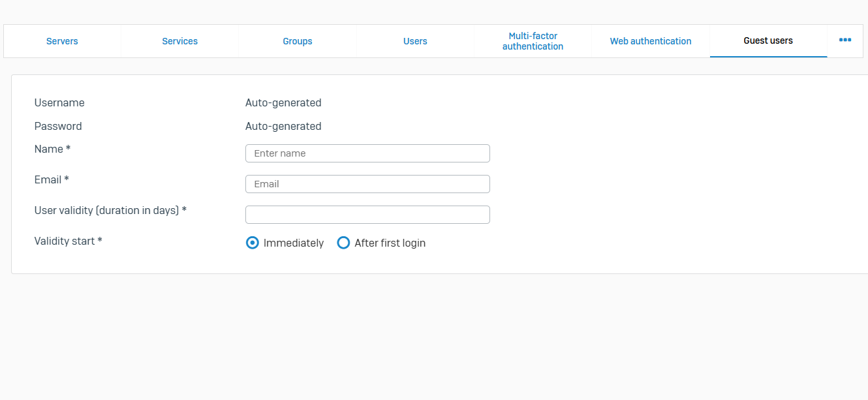The height and width of the screenshot is (400, 868).
Task: Open the more tabs ellipsis menu
Action: point(845,40)
